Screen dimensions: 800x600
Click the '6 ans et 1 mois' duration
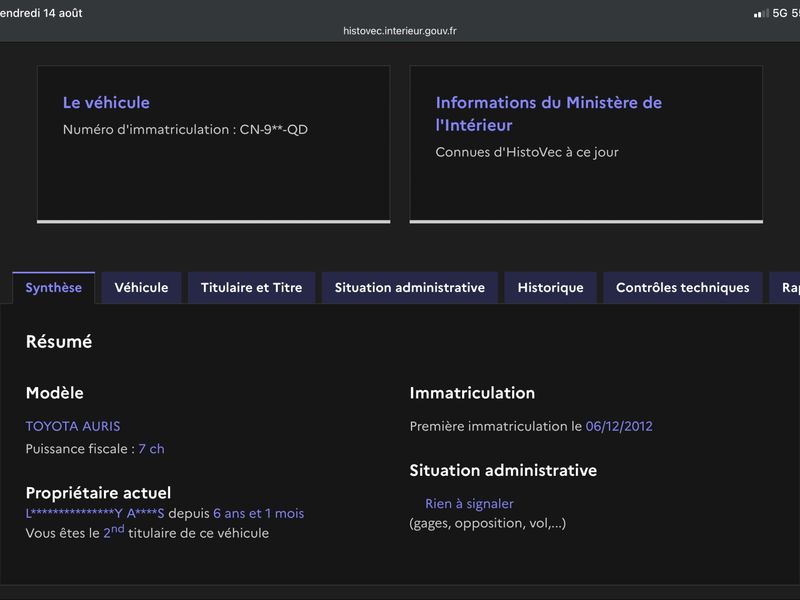259,513
